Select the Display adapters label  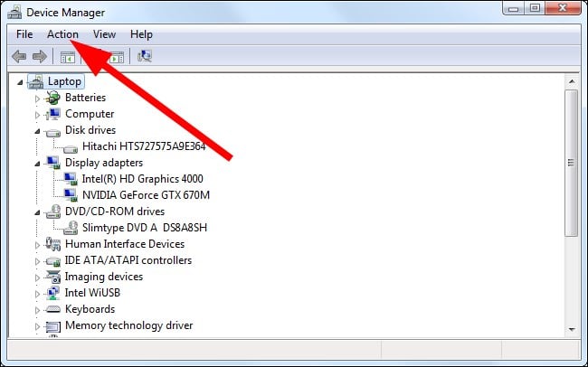click(x=104, y=163)
